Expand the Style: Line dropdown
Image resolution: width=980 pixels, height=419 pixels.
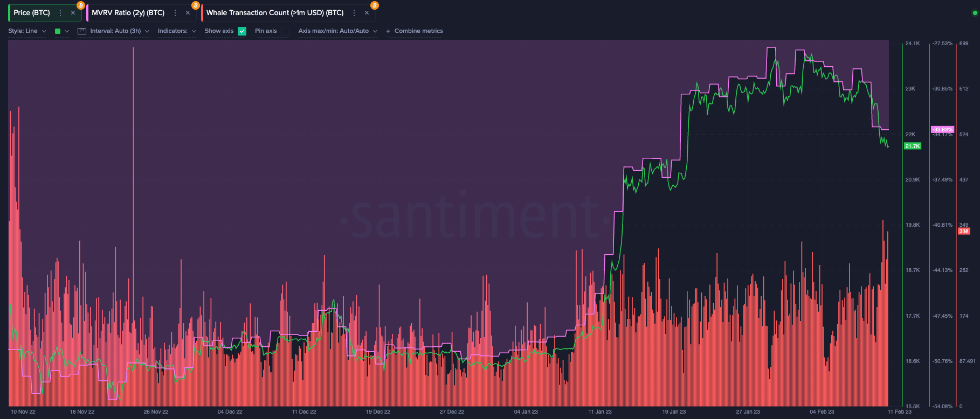coord(27,31)
